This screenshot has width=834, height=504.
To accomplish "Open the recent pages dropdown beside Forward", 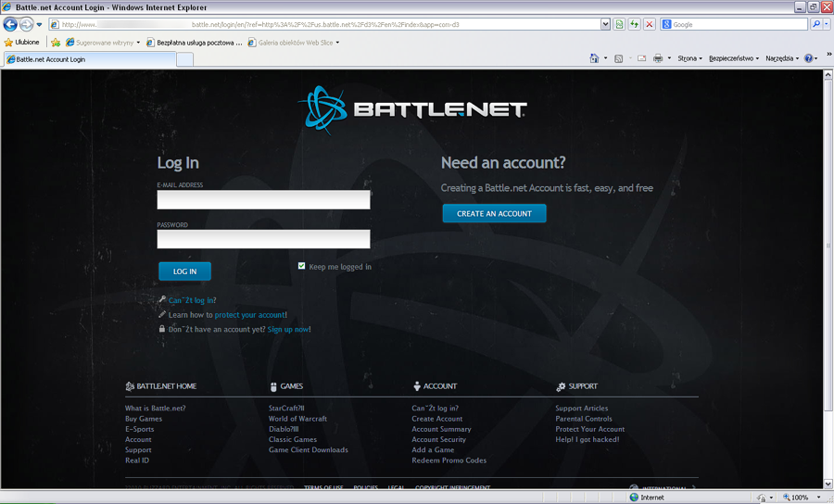I will 39,24.
